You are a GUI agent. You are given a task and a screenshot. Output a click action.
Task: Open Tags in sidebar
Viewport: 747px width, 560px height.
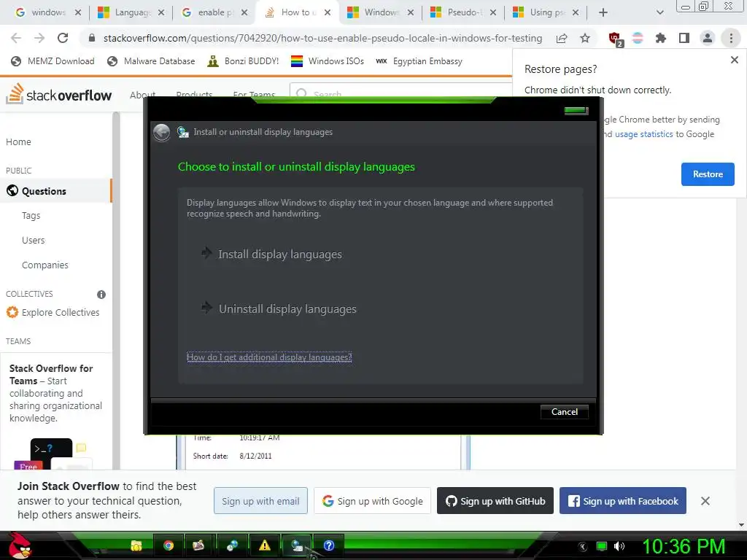[x=31, y=216]
